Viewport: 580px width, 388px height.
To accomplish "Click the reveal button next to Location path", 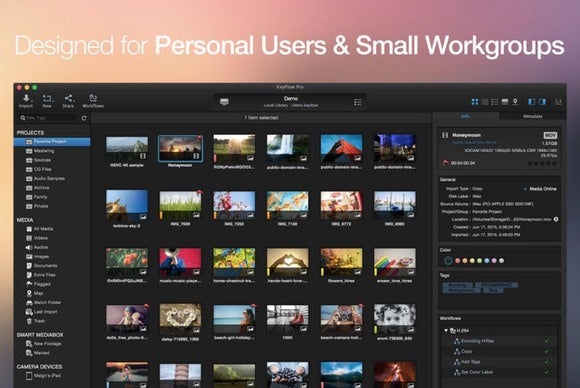I will click(x=556, y=219).
